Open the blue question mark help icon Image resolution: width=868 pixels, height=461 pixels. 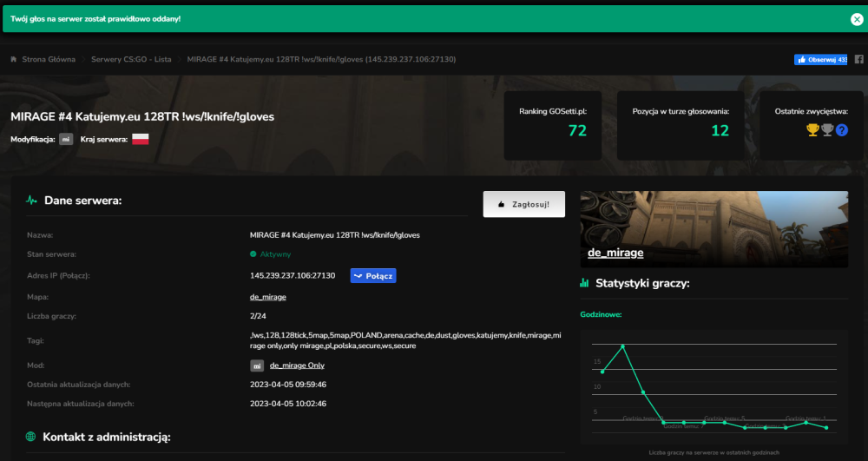pos(842,130)
